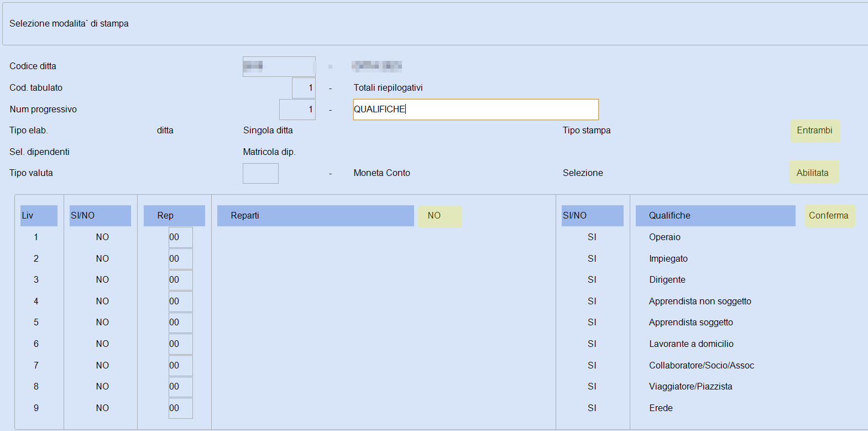868x431 pixels.
Task: Toggle the Abilitata selezione button
Action: (813, 173)
